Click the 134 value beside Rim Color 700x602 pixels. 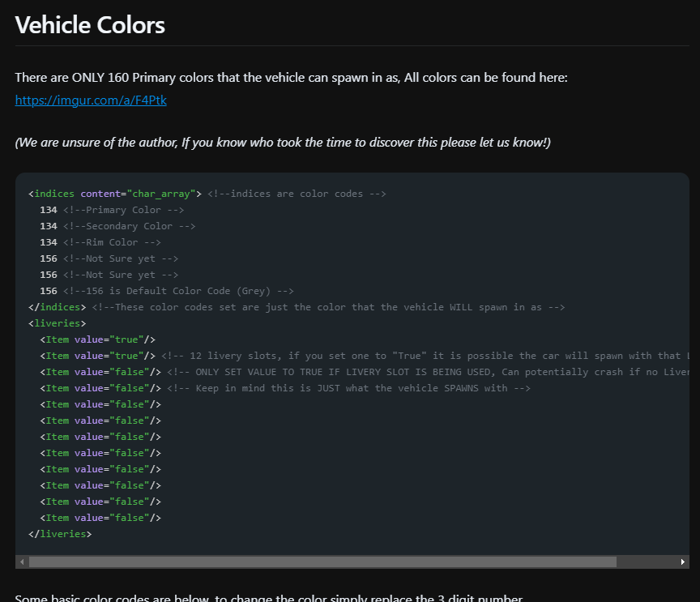point(49,242)
